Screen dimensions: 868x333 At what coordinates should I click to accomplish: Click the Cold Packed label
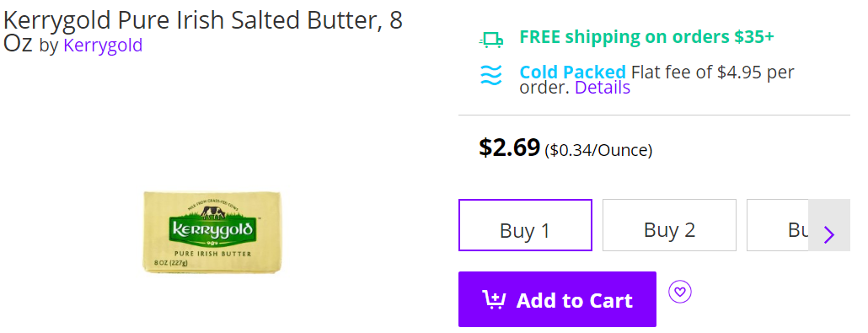tap(572, 73)
